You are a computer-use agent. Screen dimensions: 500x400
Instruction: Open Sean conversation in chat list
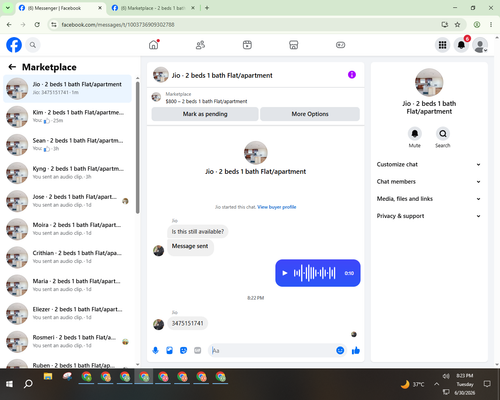point(67,145)
